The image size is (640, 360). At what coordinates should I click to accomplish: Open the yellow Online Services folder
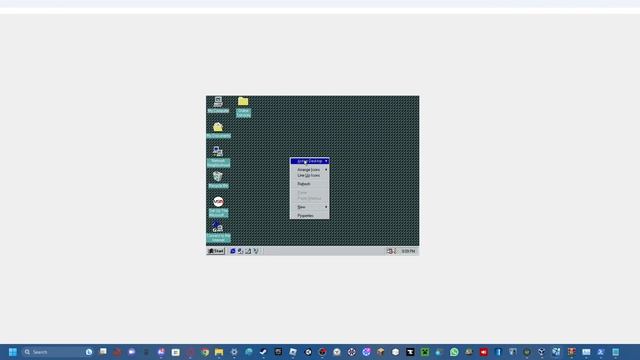click(243, 107)
